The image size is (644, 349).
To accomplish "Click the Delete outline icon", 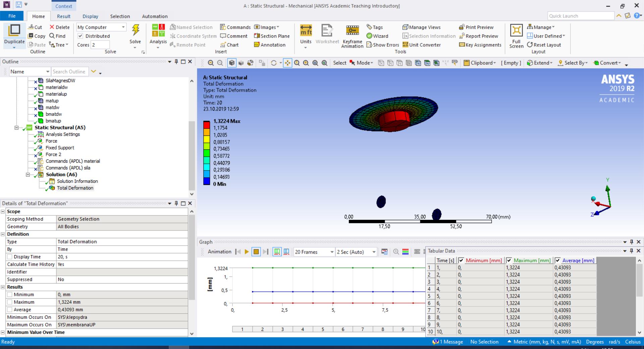I will 59,27.
